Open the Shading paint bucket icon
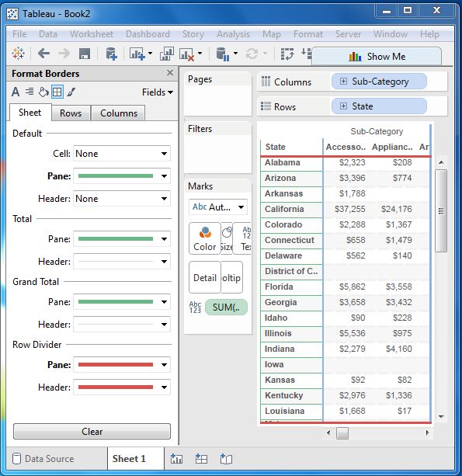Image resolution: width=462 pixels, height=476 pixels. point(43,92)
